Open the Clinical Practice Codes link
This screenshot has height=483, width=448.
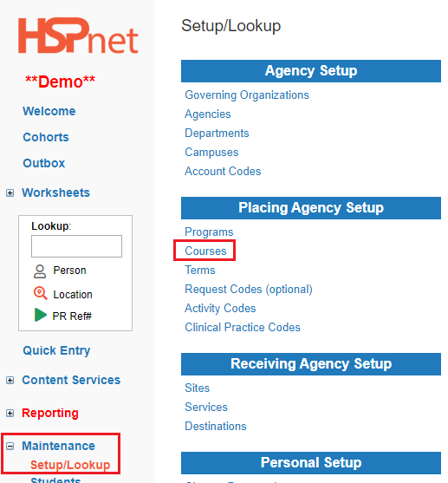(243, 327)
